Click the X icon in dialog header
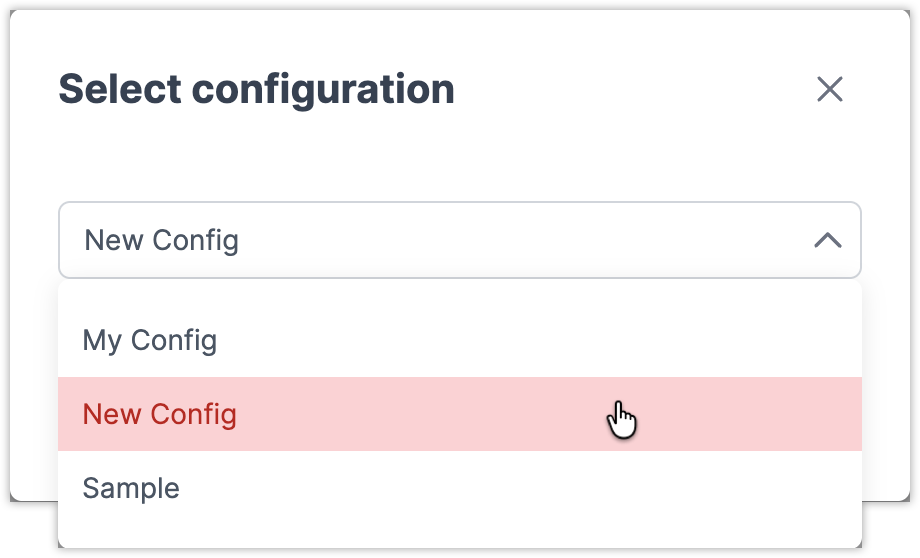This screenshot has height=558, width=920. (830, 90)
